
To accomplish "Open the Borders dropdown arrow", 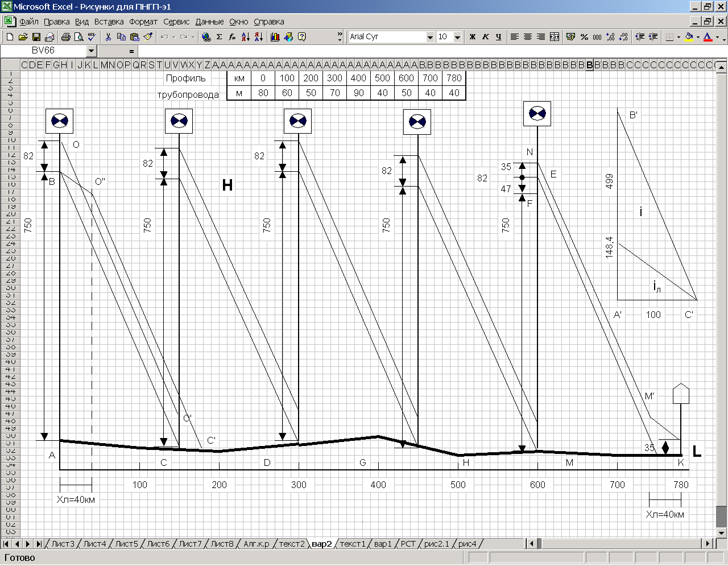I will 679,37.
